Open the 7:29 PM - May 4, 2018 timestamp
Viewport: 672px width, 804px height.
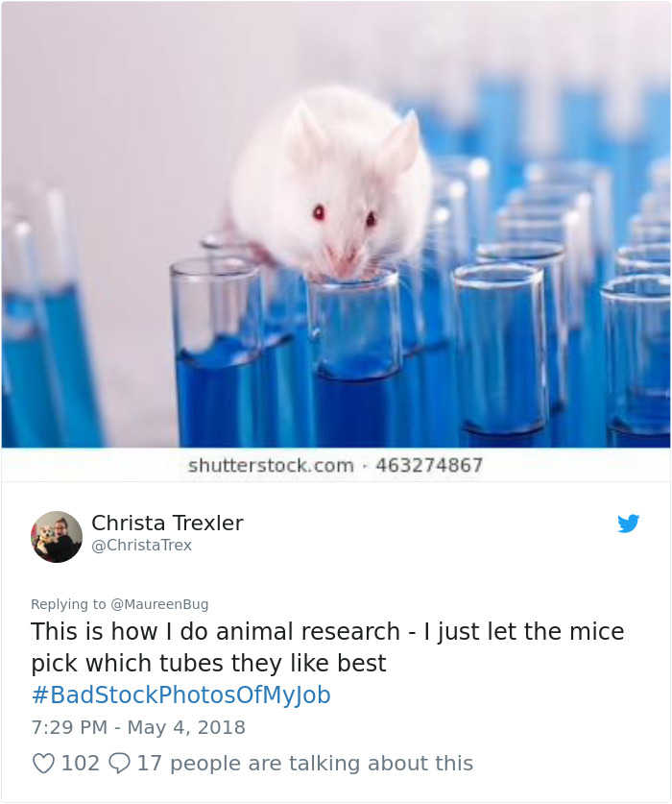pyautogui.click(x=138, y=727)
